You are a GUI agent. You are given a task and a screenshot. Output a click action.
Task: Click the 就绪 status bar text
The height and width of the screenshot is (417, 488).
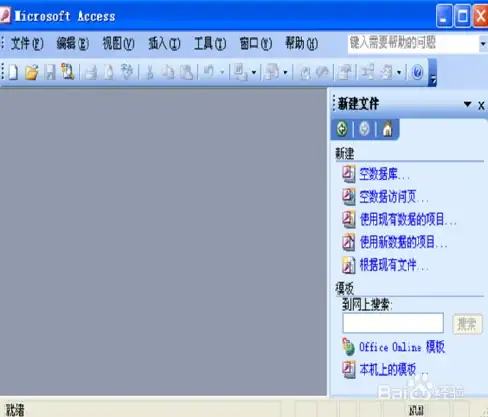click(x=15, y=409)
